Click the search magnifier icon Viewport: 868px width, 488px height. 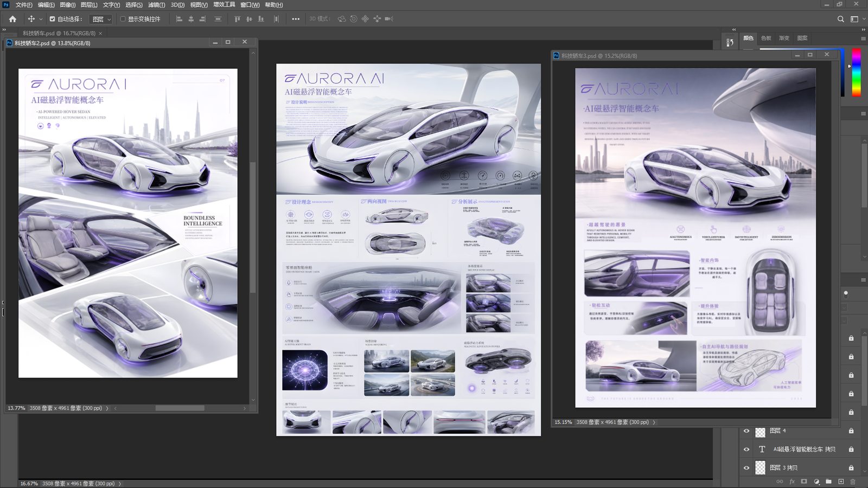[841, 19]
